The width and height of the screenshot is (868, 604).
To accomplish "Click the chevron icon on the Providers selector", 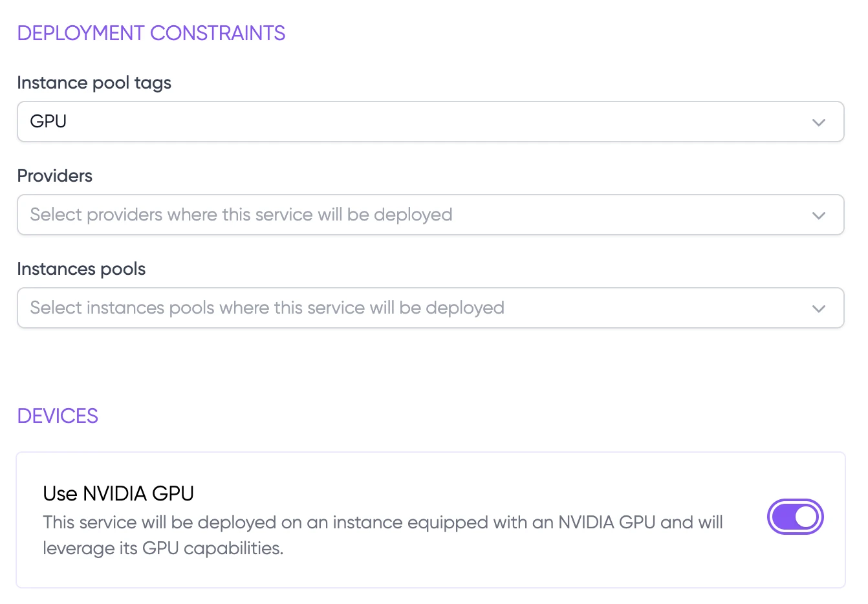I will 819,215.
